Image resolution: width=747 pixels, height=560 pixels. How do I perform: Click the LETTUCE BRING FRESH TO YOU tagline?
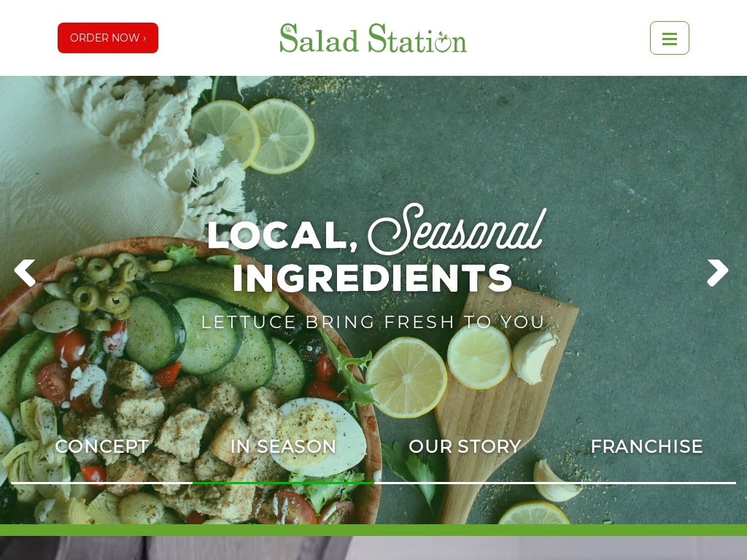tap(373, 322)
